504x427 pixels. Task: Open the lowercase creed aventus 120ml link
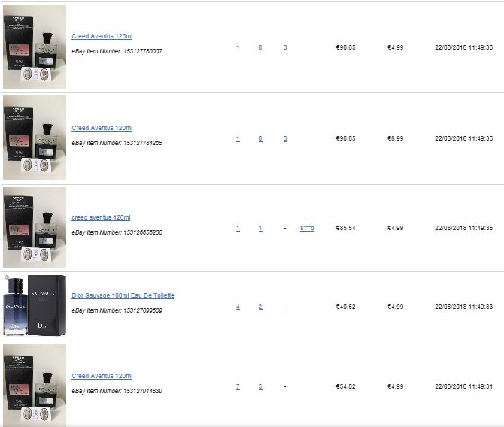point(101,217)
